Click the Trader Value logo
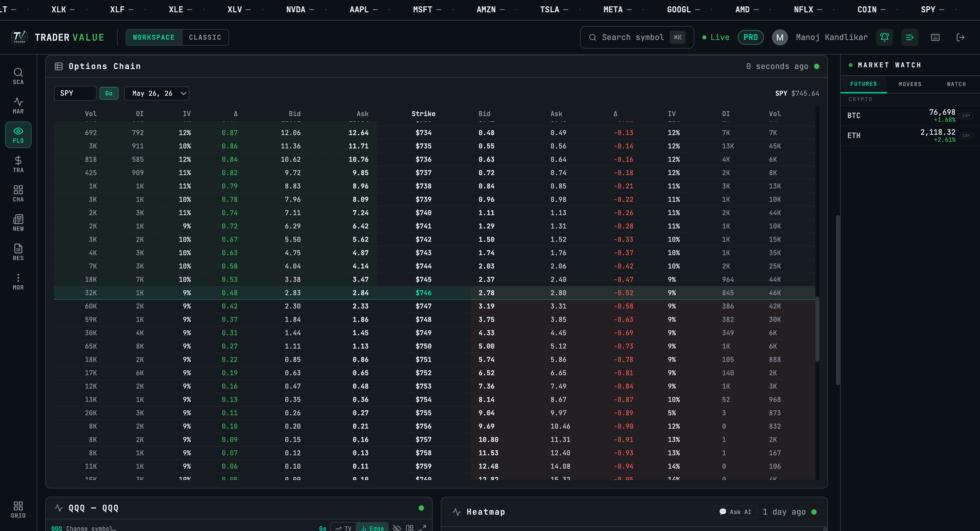980x531 pixels. coord(19,37)
